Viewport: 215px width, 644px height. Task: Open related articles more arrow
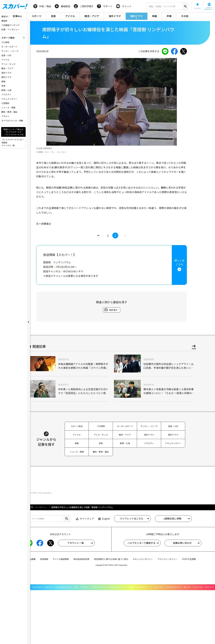194,347
